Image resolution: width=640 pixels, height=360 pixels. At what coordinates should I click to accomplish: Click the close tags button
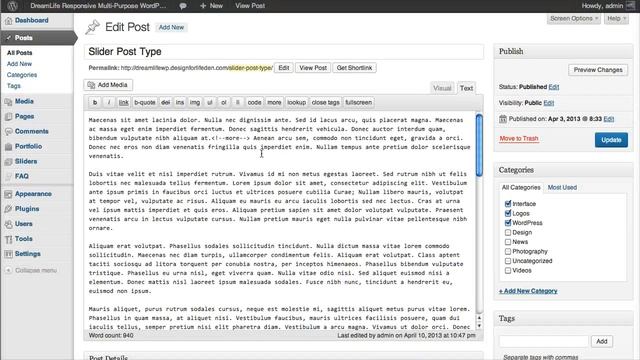coord(325,102)
